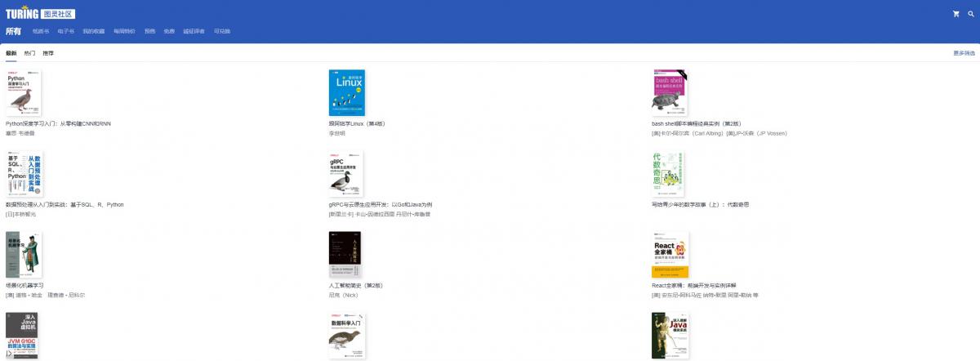Open the 数据预处理从入门到实战 title link
980x361 pixels.
(65, 204)
